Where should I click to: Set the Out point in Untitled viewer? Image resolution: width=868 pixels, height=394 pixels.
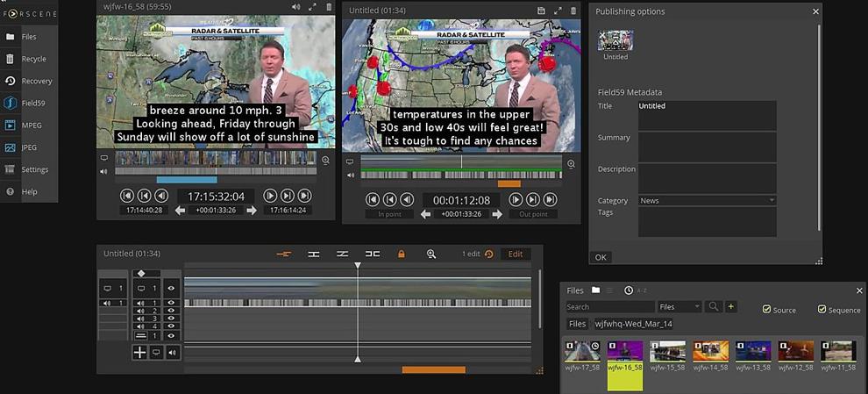(533, 214)
